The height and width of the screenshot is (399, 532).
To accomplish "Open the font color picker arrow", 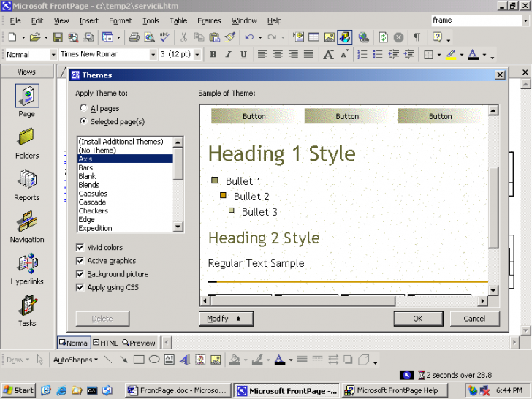I will click(484, 56).
